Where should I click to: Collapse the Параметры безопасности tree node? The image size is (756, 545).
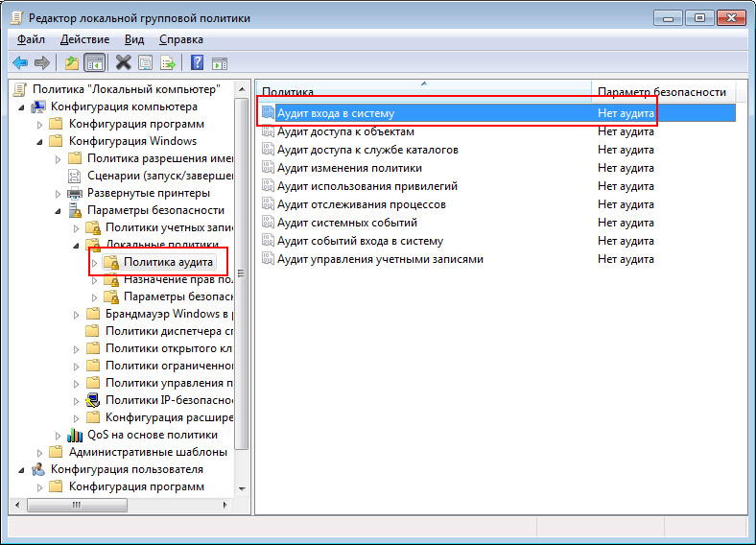click(x=58, y=211)
